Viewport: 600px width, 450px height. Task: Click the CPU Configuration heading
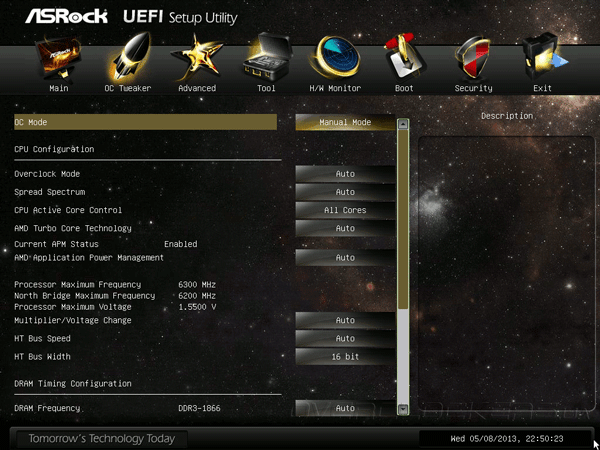[x=54, y=149]
